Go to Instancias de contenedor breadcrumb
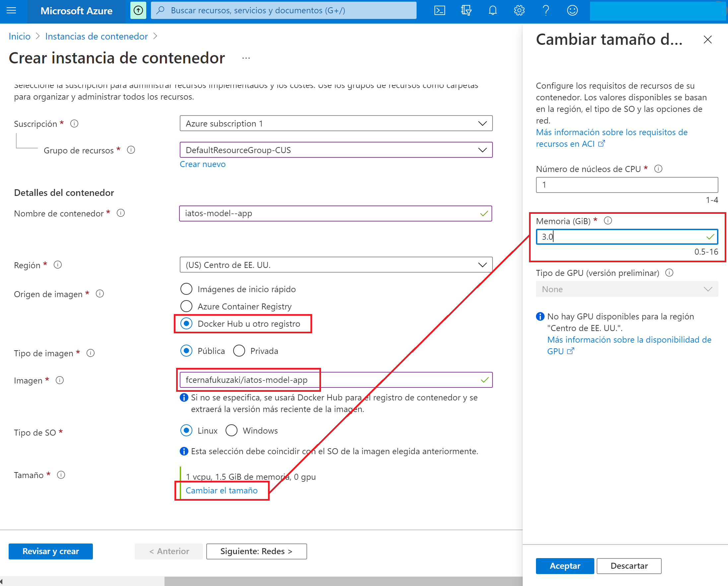The image size is (728, 586). [96, 36]
